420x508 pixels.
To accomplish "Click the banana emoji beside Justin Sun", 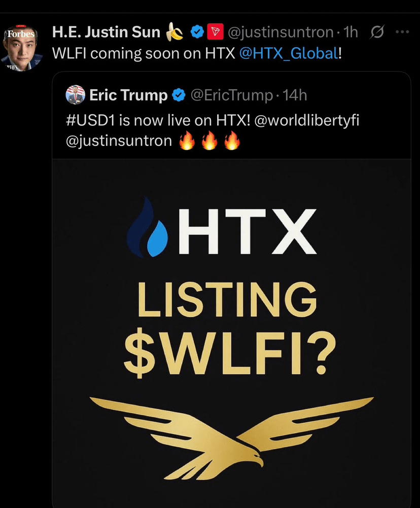I will click(x=174, y=32).
